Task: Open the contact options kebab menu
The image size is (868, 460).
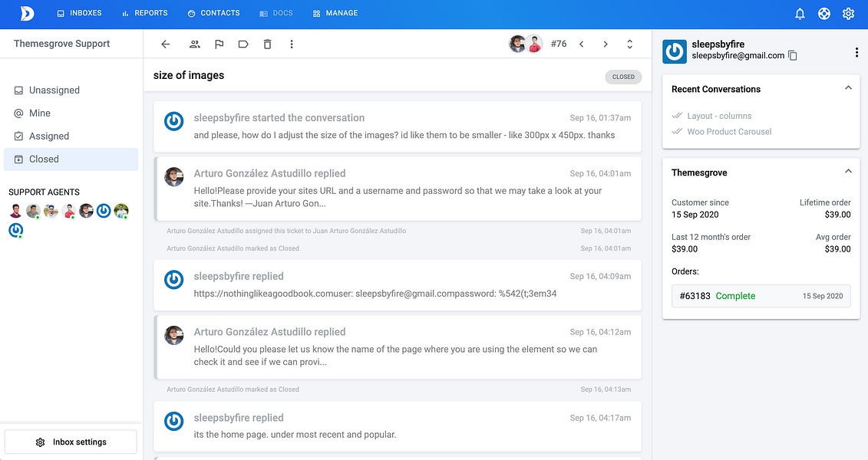Action: pyautogui.click(x=856, y=51)
